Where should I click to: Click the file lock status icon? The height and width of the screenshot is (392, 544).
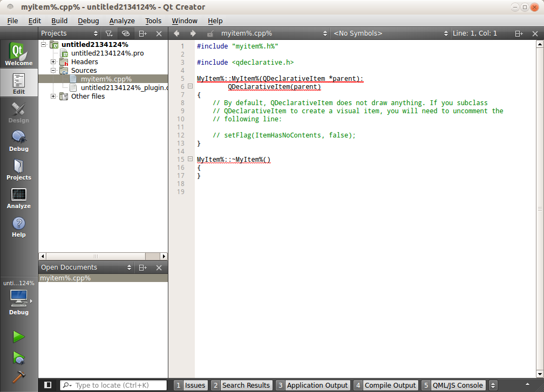(210, 33)
